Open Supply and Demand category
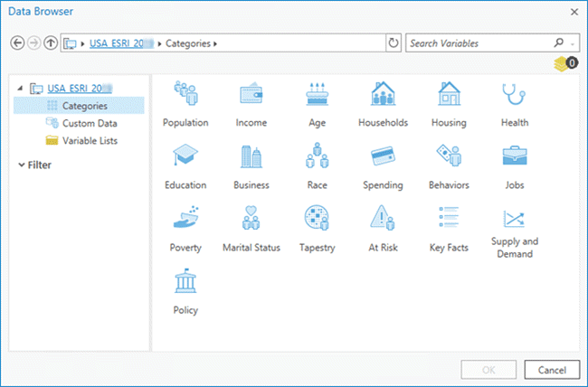Image resolution: width=588 pixels, height=387 pixels. pyautogui.click(x=513, y=220)
